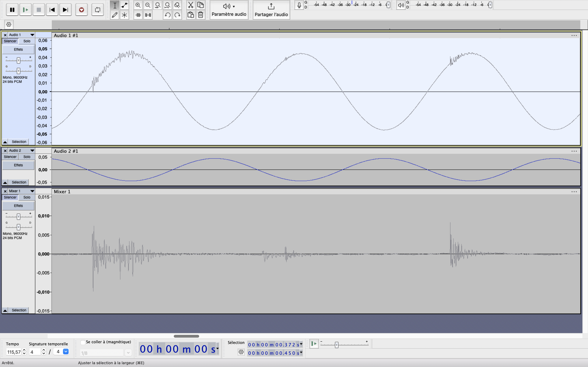Select the Envelope tool
This screenshot has height=367, width=588.
(x=124, y=5)
